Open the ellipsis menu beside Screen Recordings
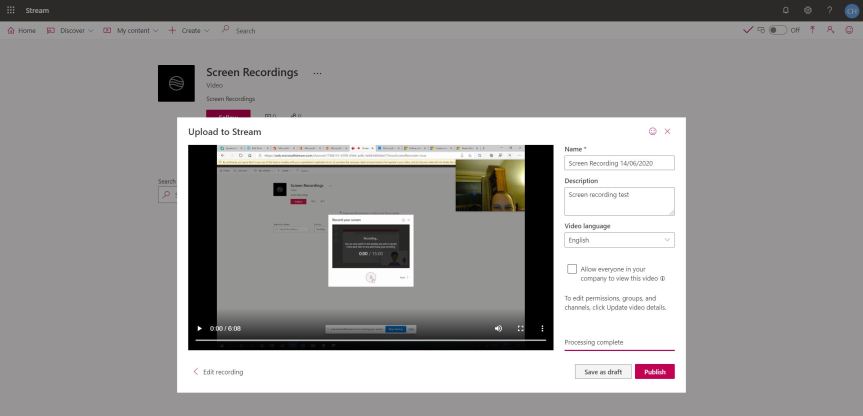This screenshot has width=863, height=416. pyautogui.click(x=317, y=73)
